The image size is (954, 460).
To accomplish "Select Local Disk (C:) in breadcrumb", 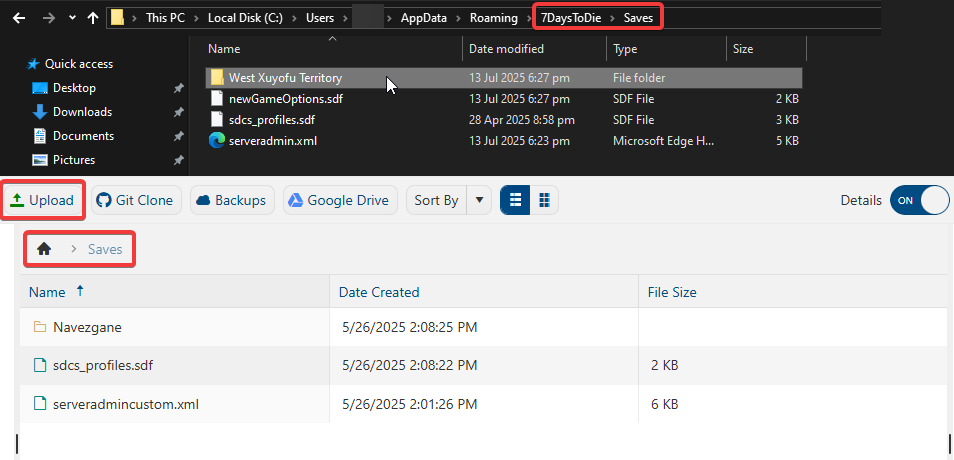I will 245,18.
